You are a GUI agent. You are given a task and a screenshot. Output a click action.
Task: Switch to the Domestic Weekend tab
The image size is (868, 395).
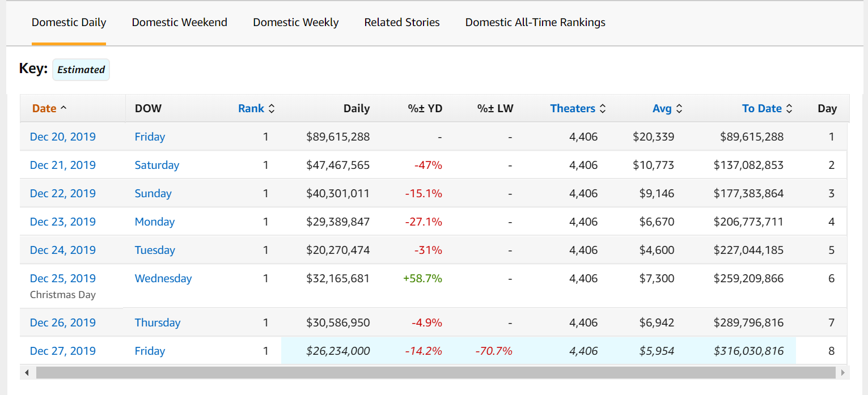pyautogui.click(x=180, y=23)
